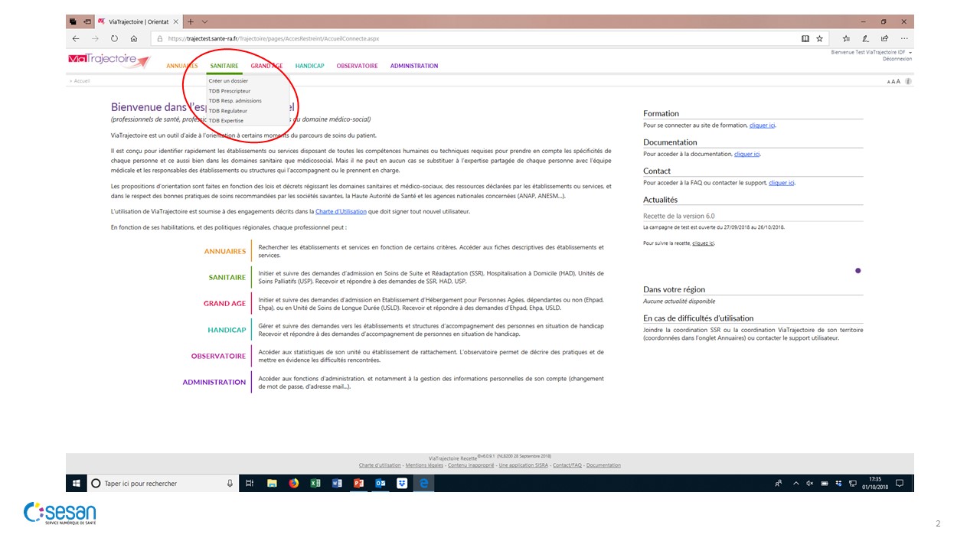Image resolution: width=980 pixels, height=551 pixels.
Task: Choose 'TDB Prescripteur' menu entry
Action: (x=230, y=91)
